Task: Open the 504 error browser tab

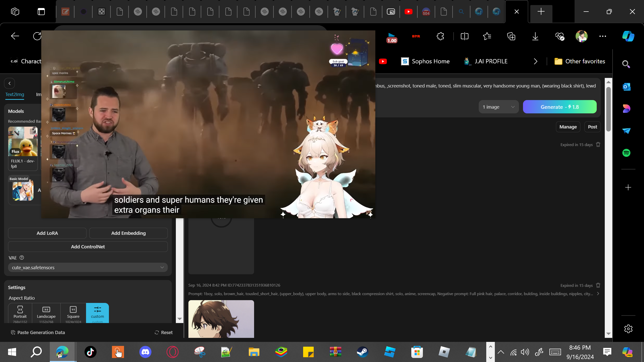Action: pyautogui.click(x=426, y=12)
